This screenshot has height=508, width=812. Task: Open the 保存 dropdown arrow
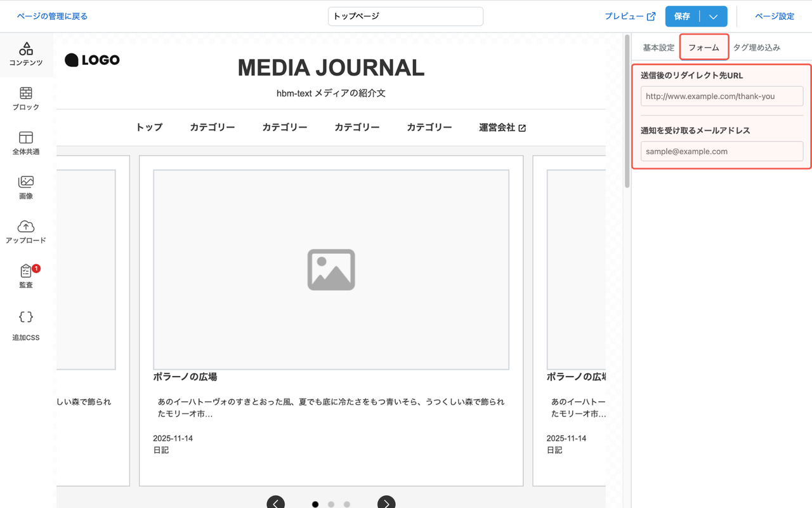pos(714,17)
